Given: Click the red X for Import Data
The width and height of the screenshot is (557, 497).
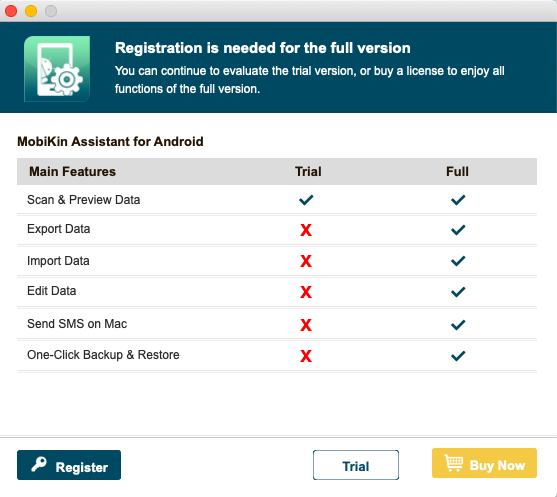Looking at the screenshot, I should coord(306,261).
